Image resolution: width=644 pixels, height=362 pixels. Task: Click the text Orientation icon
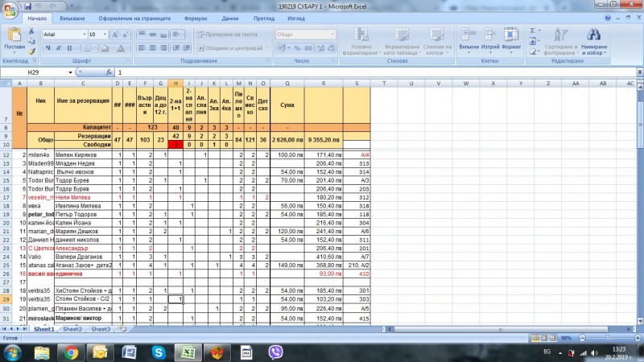pyautogui.click(x=176, y=35)
